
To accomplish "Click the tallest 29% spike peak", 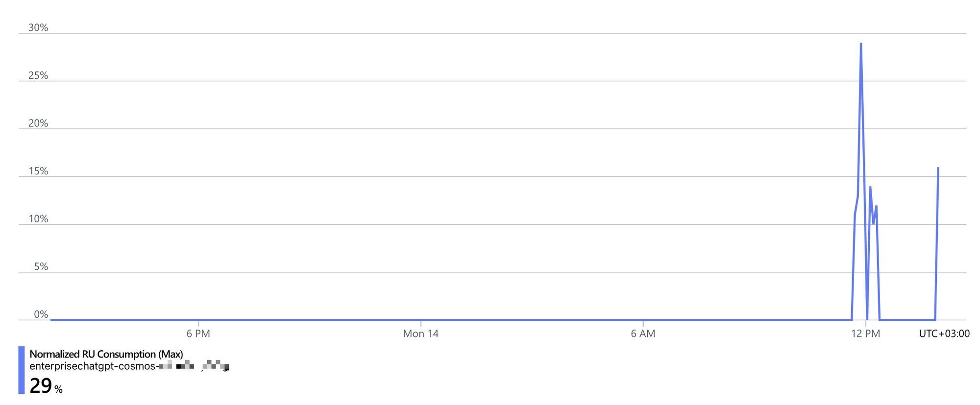I will (x=861, y=44).
